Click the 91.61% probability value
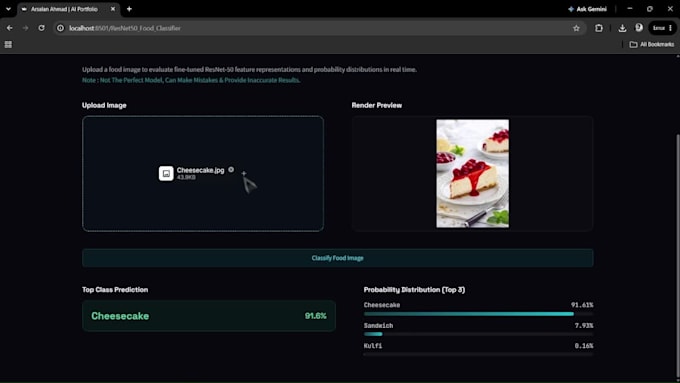Screen dimensions: 680x383 582,305
